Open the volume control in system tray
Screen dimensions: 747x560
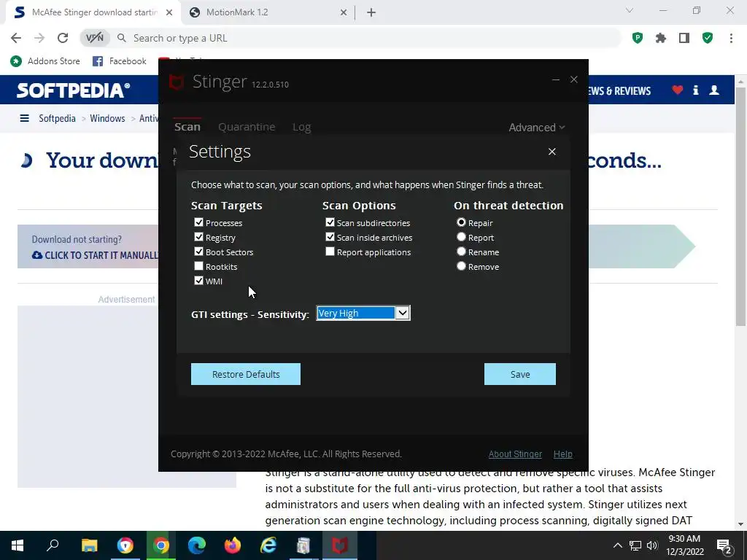coord(652,545)
